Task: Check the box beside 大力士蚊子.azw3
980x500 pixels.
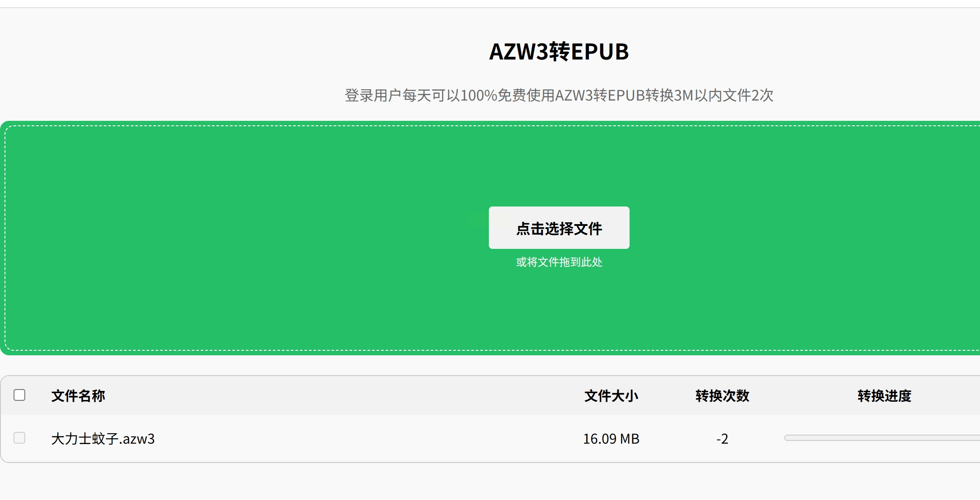Action: [19, 438]
